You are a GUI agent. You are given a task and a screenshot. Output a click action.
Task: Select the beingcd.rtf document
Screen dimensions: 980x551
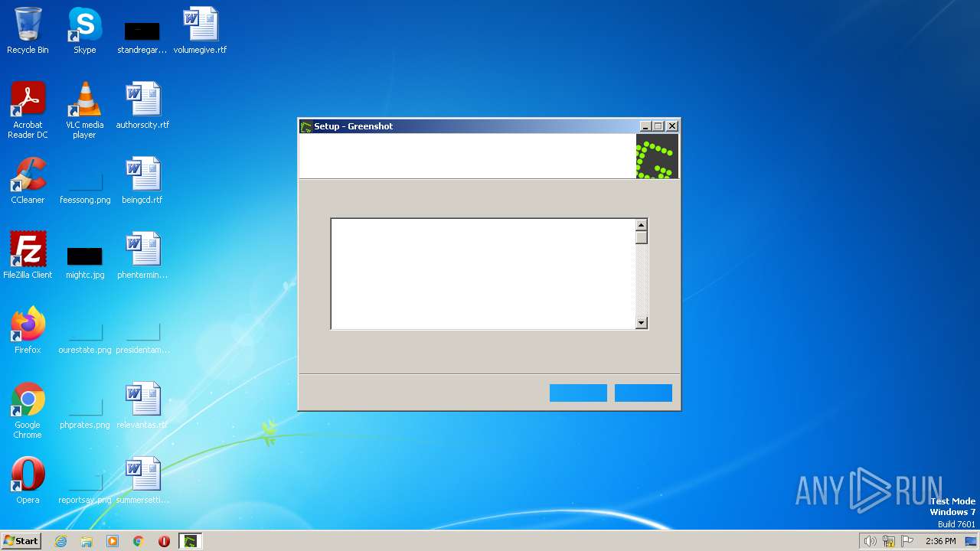[142, 181]
